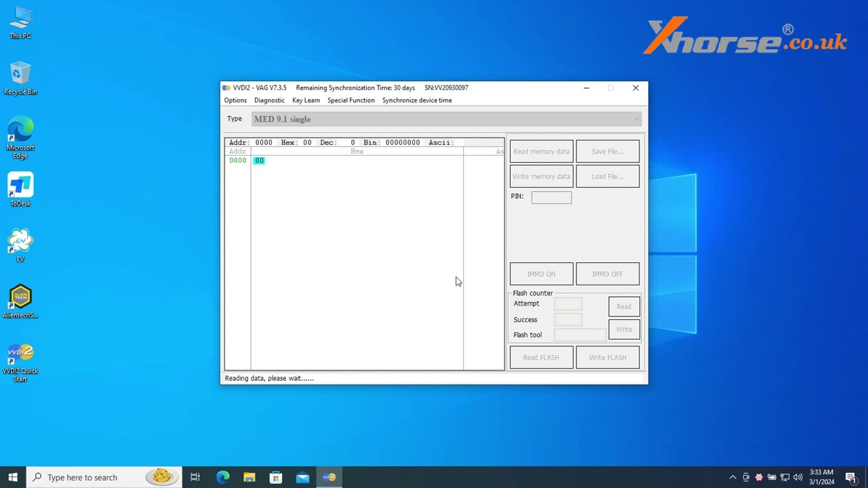Open the volume control in system tray

pyautogui.click(x=797, y=477)
